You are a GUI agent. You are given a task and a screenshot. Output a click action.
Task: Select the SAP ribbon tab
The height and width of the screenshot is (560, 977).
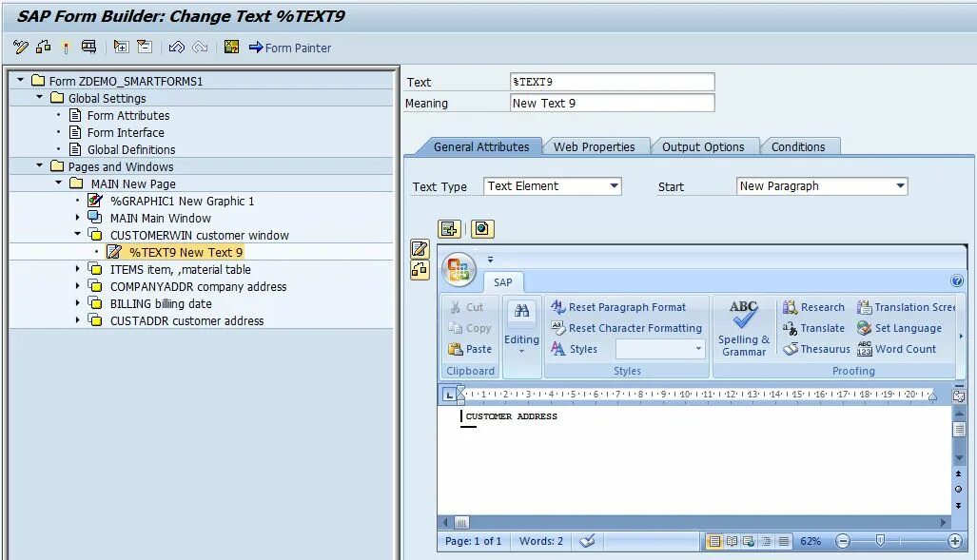pos(503,282)
